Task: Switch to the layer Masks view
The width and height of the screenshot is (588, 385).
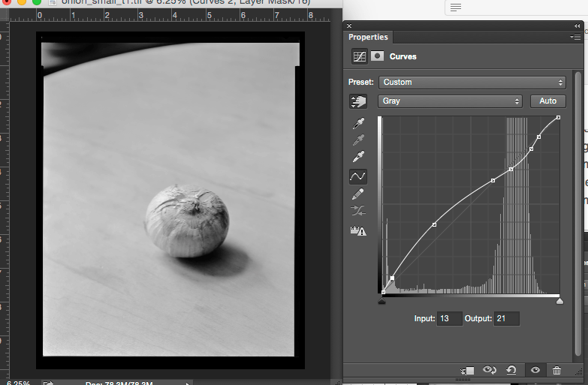Action: 378,56
